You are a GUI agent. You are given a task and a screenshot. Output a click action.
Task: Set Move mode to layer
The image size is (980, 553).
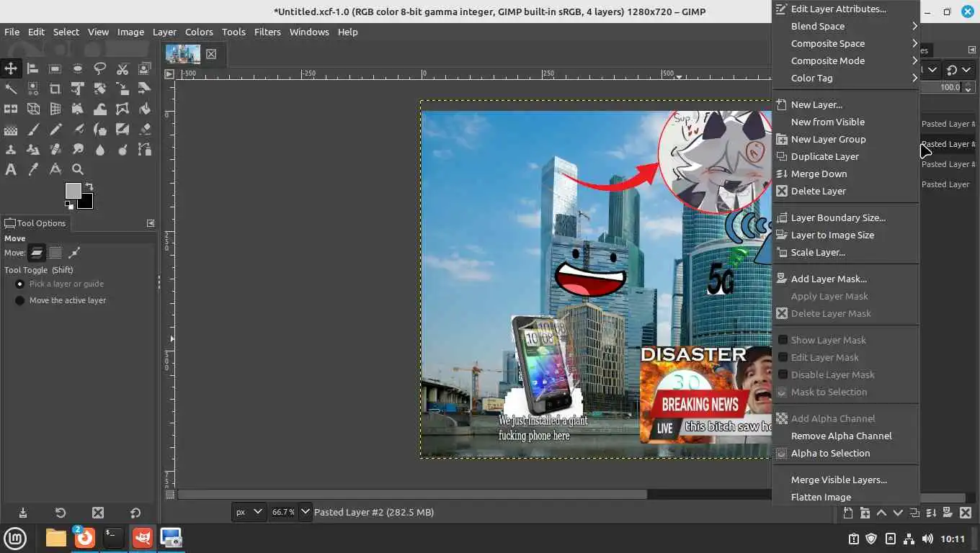pyautogui.click(x=37, y=253)
